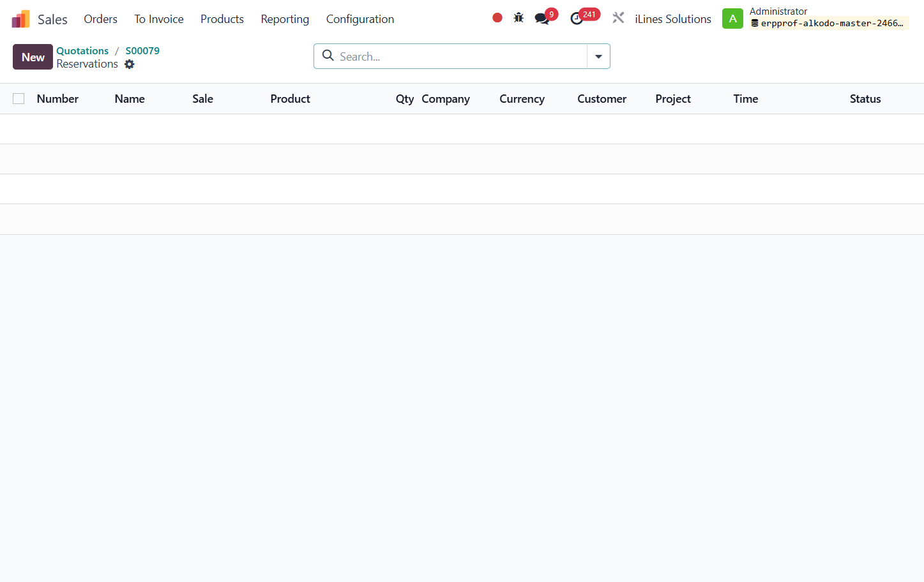Viewport: 924px width, 582px height.
Task: Go back to Quotations breadcrumb
Action: pyautogui.click(x=82, y=50)
